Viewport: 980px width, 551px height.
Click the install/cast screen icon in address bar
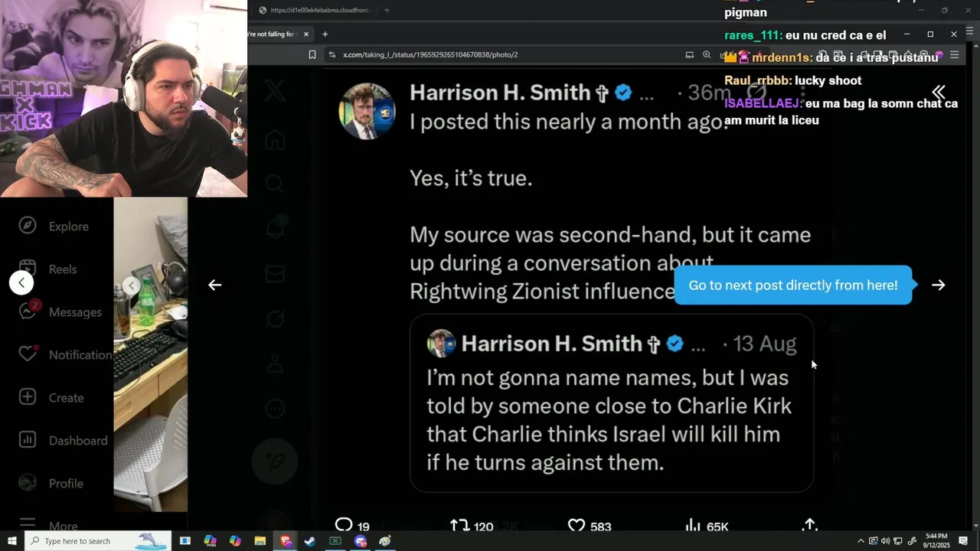pos(690,54)
